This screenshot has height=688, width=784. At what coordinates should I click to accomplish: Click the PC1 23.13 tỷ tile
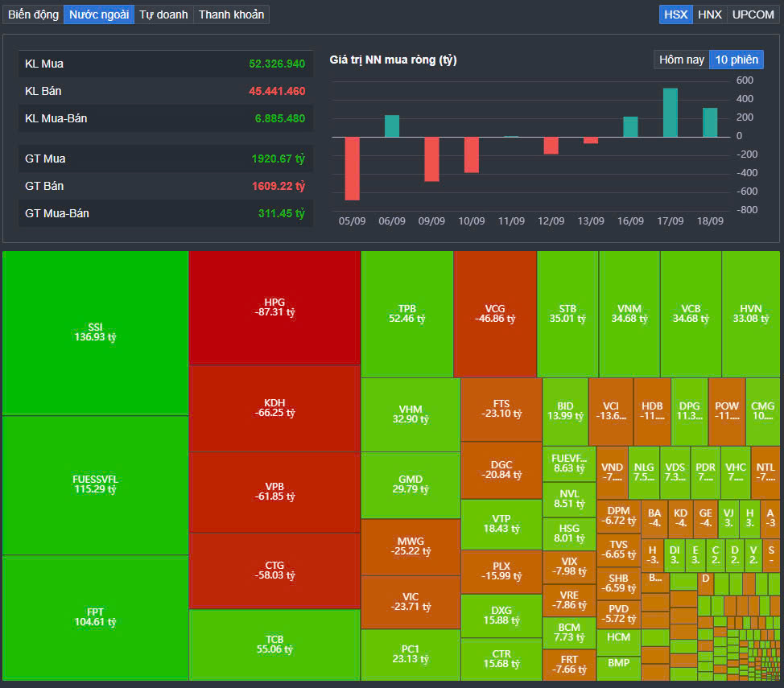coord(411,654)
